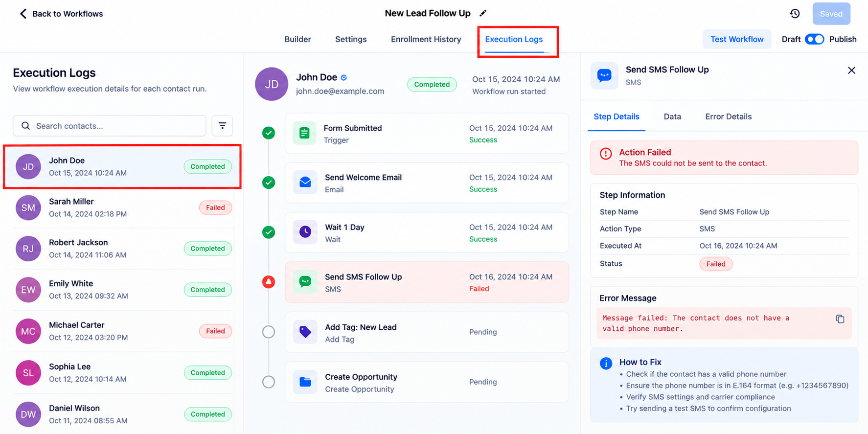Image resolution: width=868 pixels, height=434 pixels.
Task: Open the version history clock icon
Action: (x=795, y=14)
